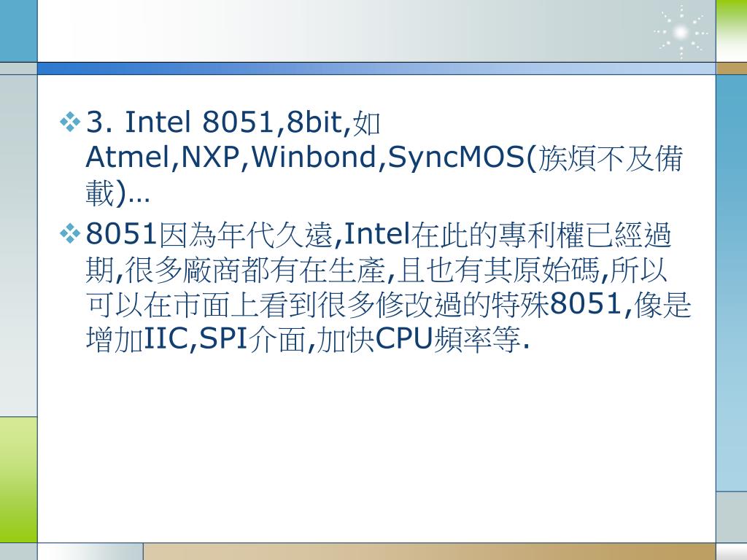Click the blue square in top-left corner
747x560 pixels.
point(18,31)
